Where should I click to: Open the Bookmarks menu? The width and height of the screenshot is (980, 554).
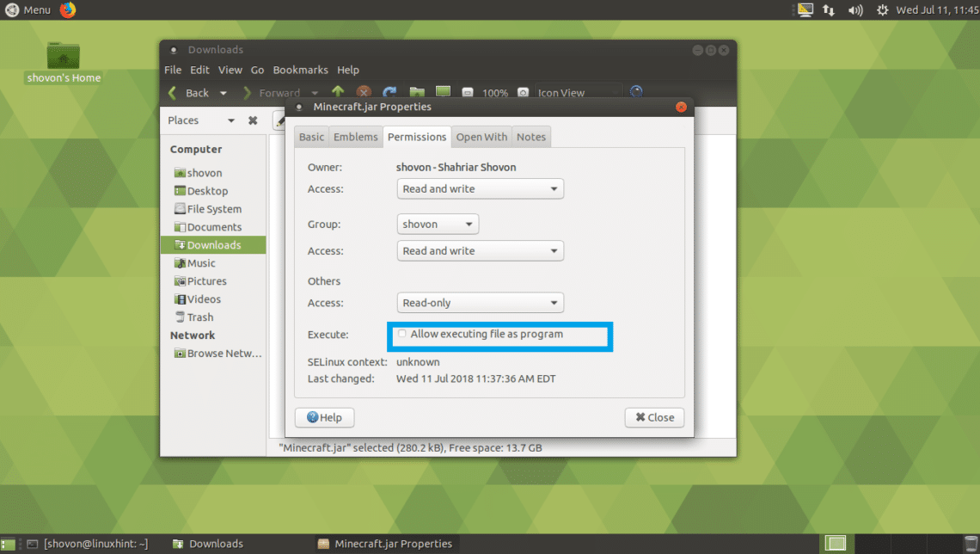click(x=300, y=70)
